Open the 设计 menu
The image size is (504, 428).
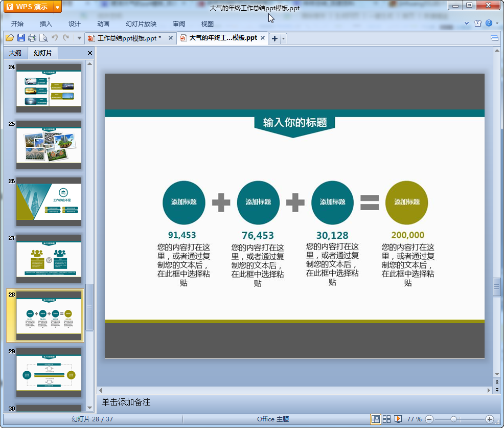(75, 24)
